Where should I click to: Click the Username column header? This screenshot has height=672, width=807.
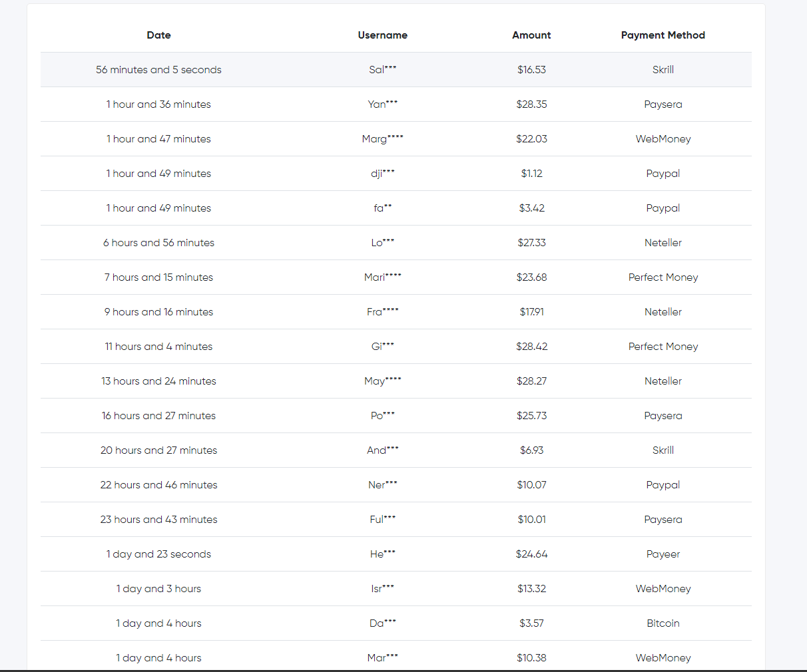[x=383, y=35]
